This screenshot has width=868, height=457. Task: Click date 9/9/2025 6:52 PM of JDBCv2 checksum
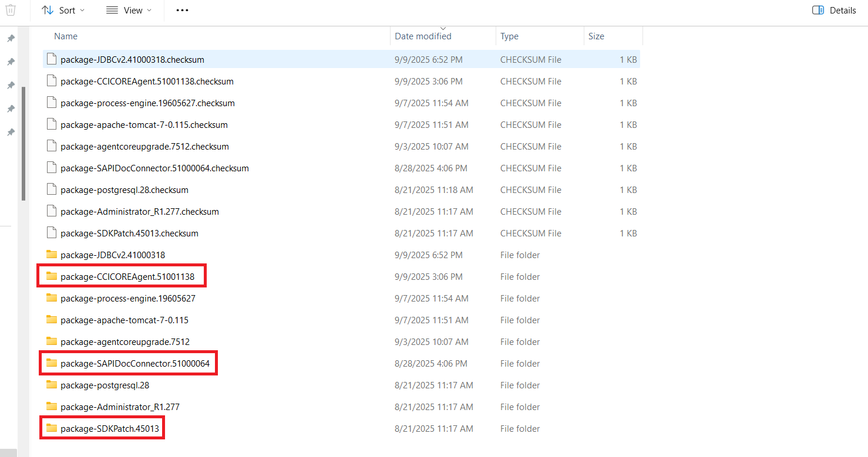429,60
